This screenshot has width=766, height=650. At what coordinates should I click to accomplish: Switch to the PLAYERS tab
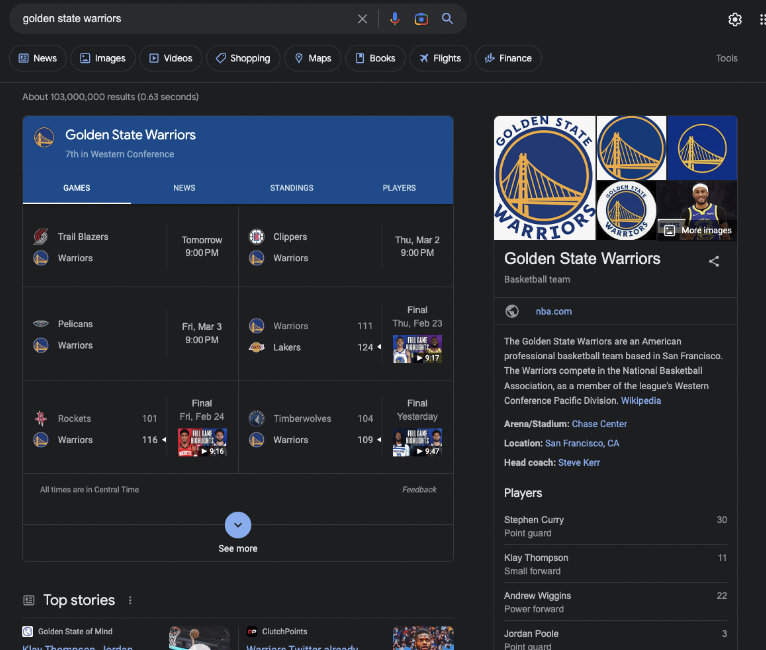coord(399,188)
